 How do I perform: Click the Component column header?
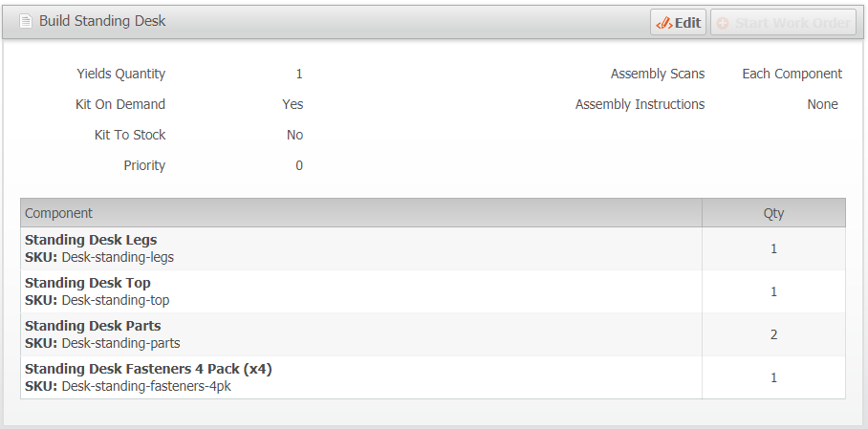pos(59,213)
